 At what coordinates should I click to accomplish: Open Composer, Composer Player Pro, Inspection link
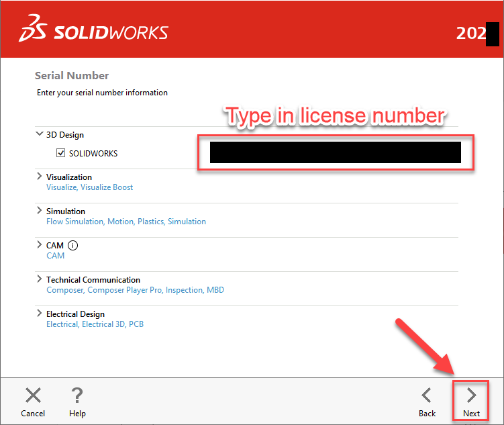[135, 290]
